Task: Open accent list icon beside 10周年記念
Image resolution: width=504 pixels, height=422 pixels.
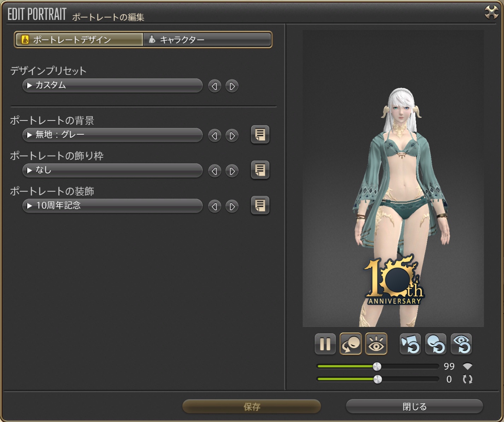Action: pos(260,205)
